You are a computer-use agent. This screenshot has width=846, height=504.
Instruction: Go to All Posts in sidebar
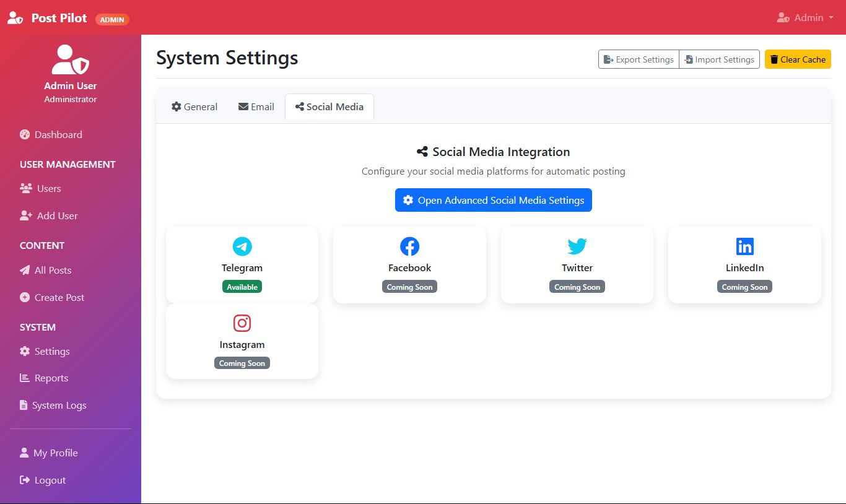(52, 270)
